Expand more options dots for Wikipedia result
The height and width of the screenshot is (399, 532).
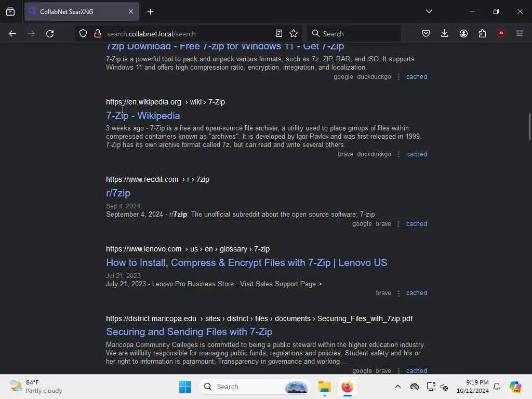pyautogui.click(x=398, y=154)
